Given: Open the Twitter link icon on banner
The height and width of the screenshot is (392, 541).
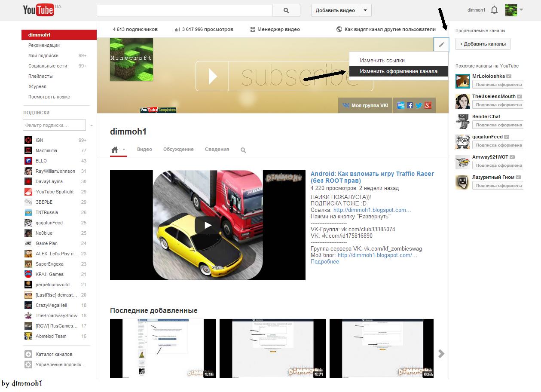Looking at the screenshot, I should [419, 105].
